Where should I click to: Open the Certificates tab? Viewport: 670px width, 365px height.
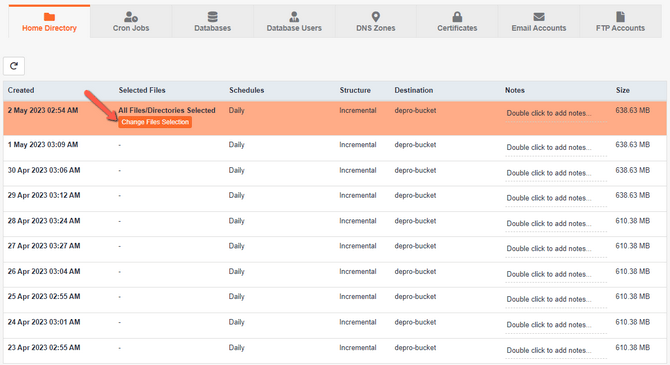[x=457, y=21]
